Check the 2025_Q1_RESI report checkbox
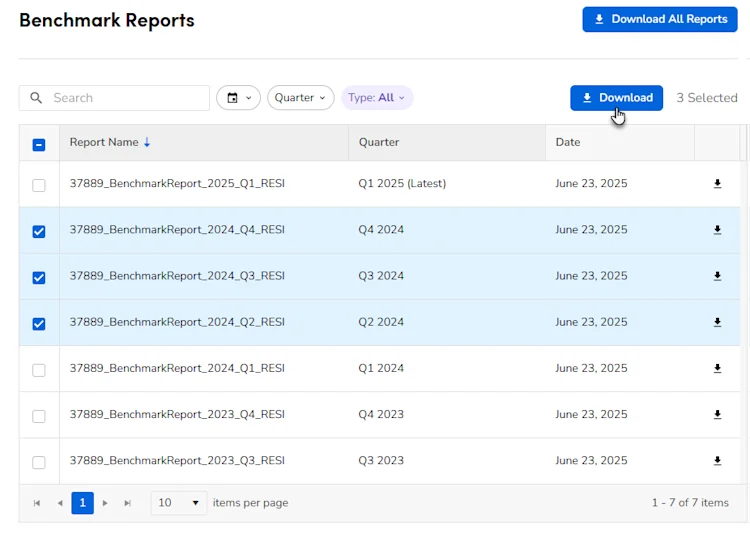 (x=39, y=185)
